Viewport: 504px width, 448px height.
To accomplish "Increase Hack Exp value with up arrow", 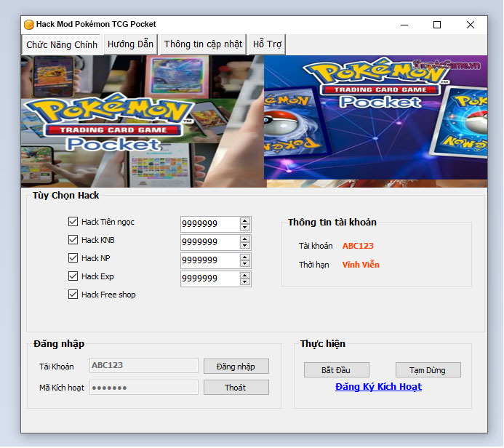I will (245, 276).
